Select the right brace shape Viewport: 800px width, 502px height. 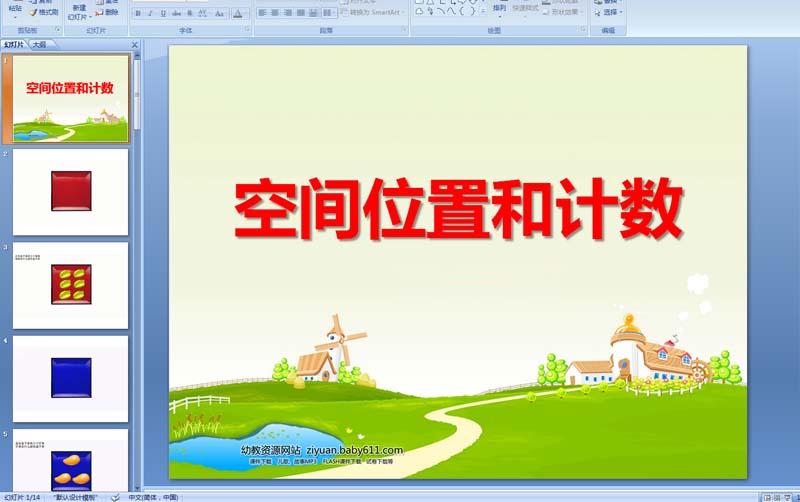(x=472, y=11)
